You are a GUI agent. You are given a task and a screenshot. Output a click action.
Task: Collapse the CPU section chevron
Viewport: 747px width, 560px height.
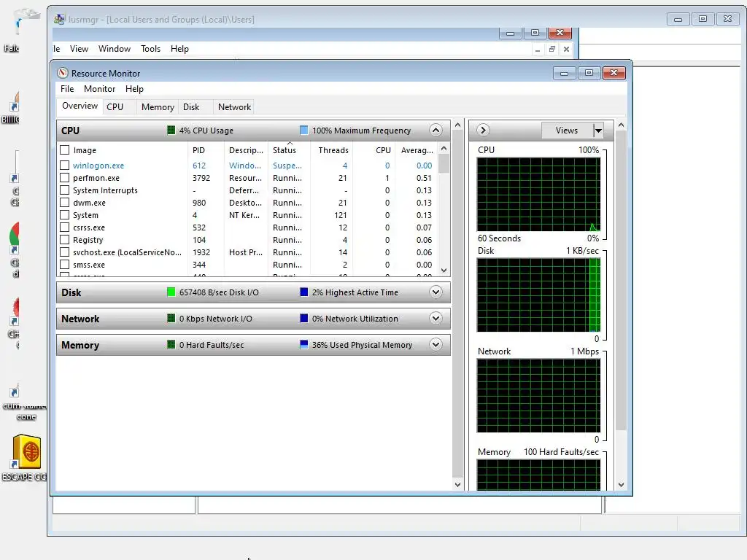click(436, 130)
